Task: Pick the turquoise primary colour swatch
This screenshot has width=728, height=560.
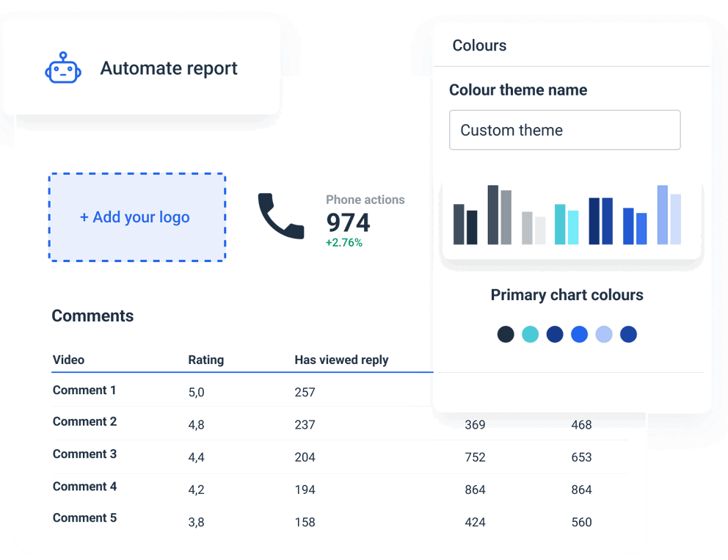Action: click(530, 335)
